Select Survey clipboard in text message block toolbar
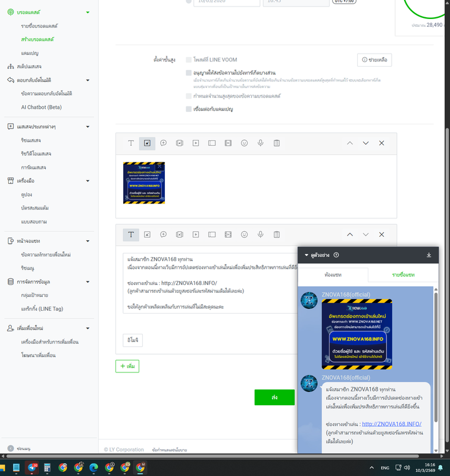Viewport: 450px width, 476px height. click(277, 234)
